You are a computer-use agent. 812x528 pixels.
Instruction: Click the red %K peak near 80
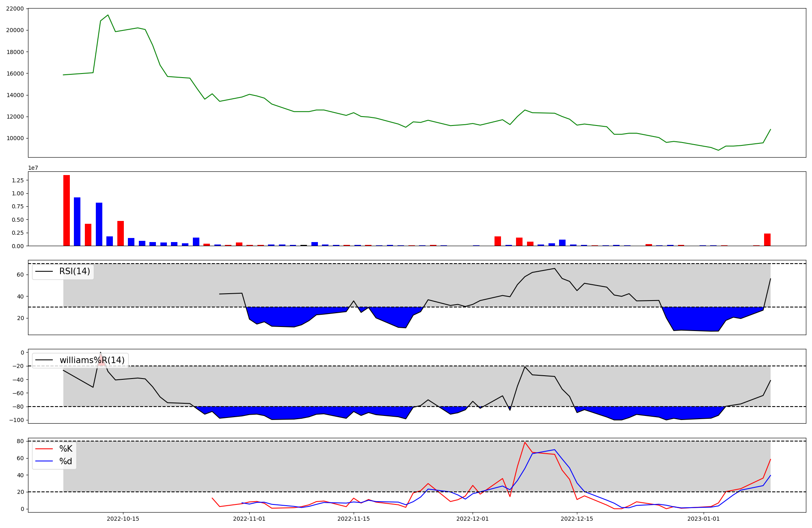(x=525, y=442)
